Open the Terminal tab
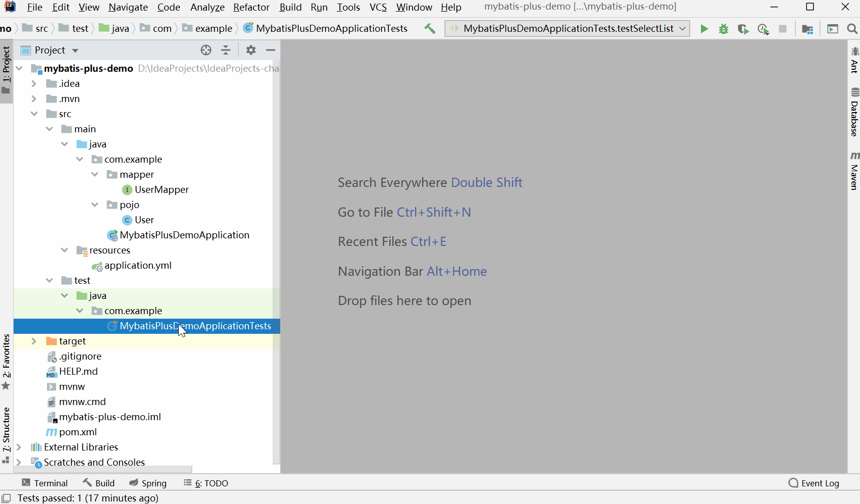The image size is (860, 504). point(45,483)
